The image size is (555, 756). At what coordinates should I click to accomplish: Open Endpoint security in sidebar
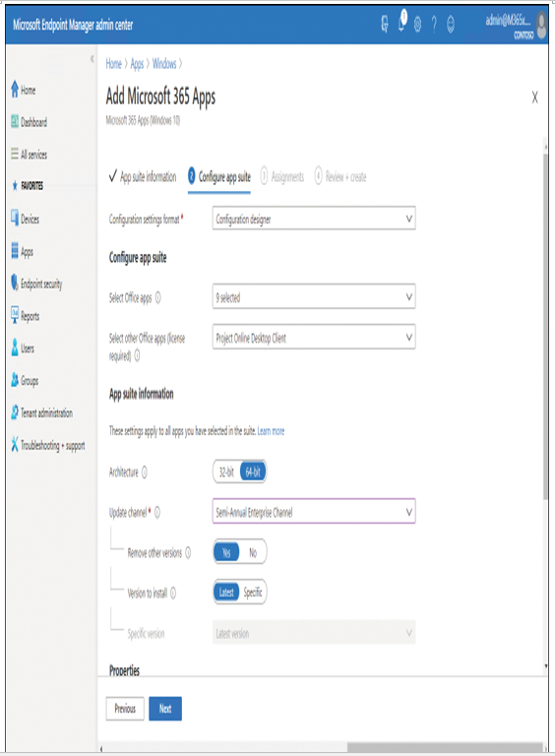tap(41, 283)
